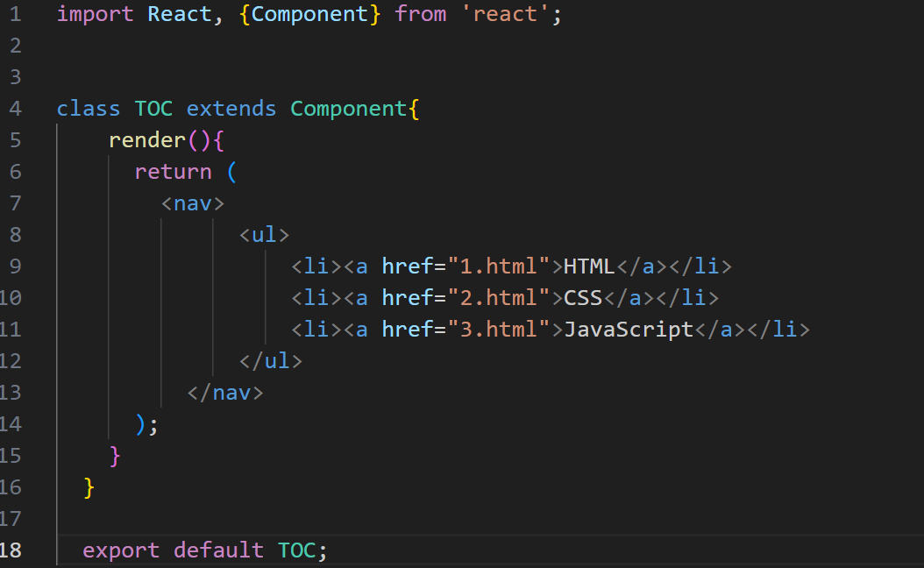
Task: Click the 'extends' keyword
Action: (x=231, y=109)
